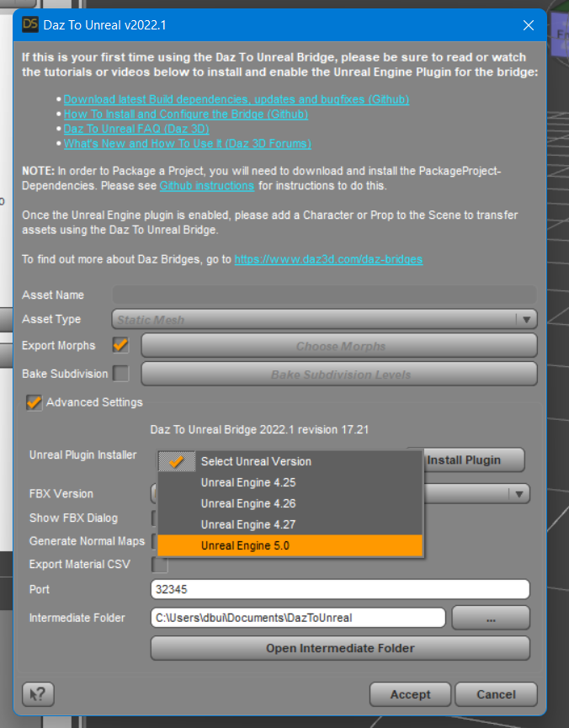Select Unreal Engine 5.0 option
This screenshot has height=728, width=569.
click(290, 545)
